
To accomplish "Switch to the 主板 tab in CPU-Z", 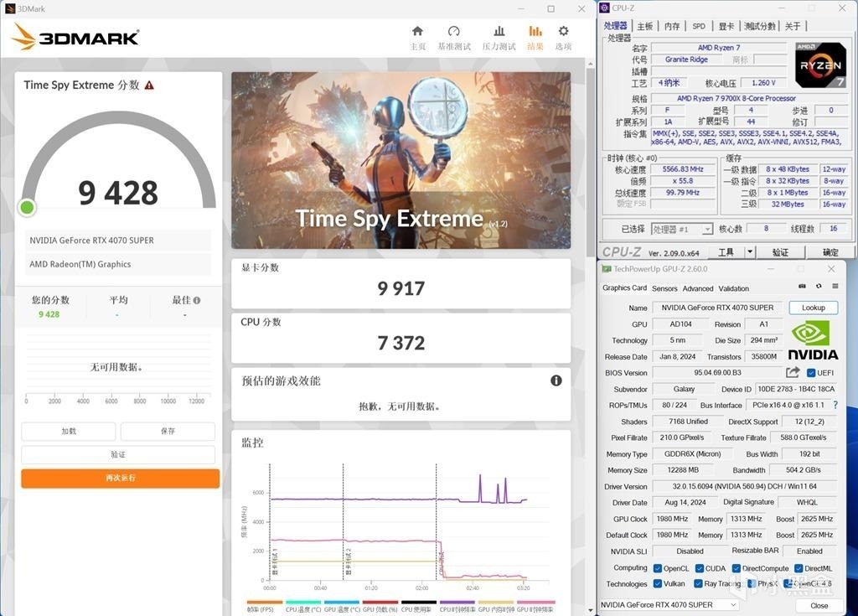I will pos(644,26).
